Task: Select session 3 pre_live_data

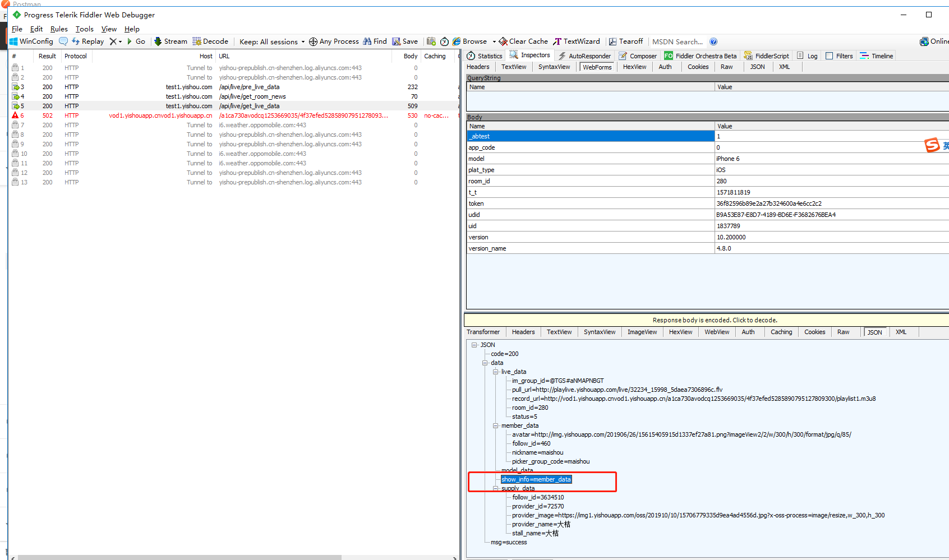Action: 234,87
